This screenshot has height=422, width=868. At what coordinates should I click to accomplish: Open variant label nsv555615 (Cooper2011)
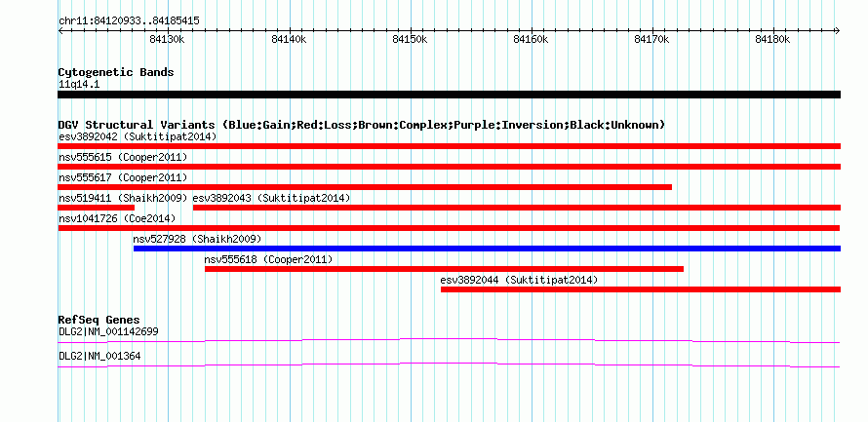123,158
